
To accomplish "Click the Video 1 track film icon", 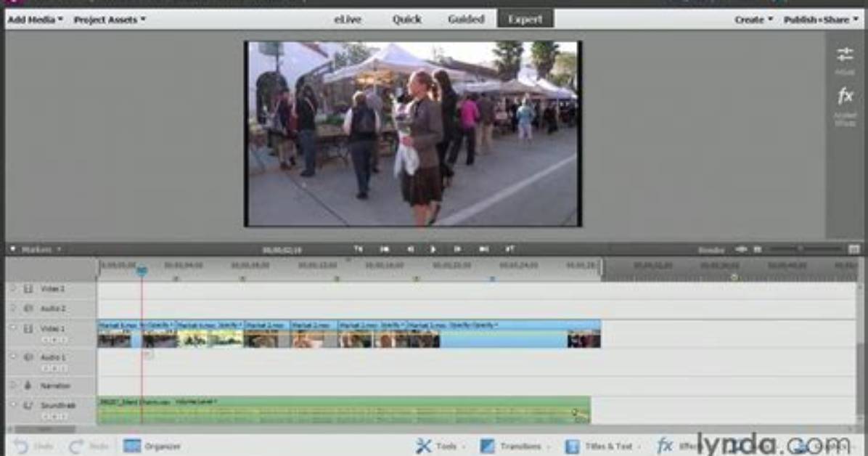I will (28, 328).
